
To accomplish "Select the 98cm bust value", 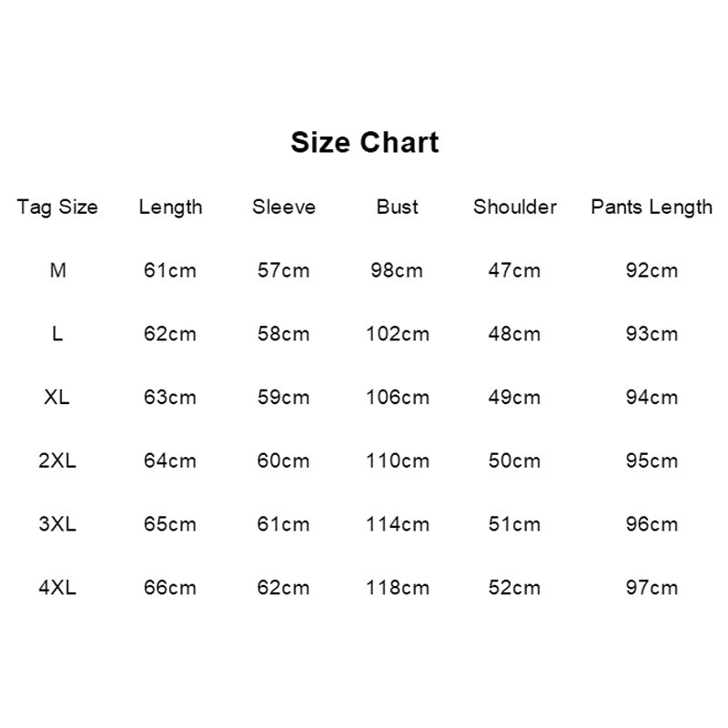I will (397, 270).
